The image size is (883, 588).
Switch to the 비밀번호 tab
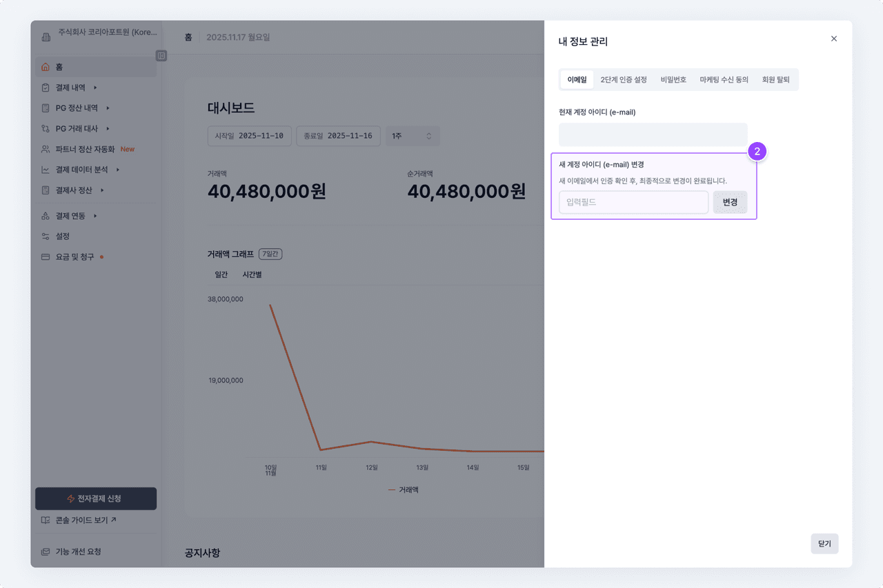673,80
